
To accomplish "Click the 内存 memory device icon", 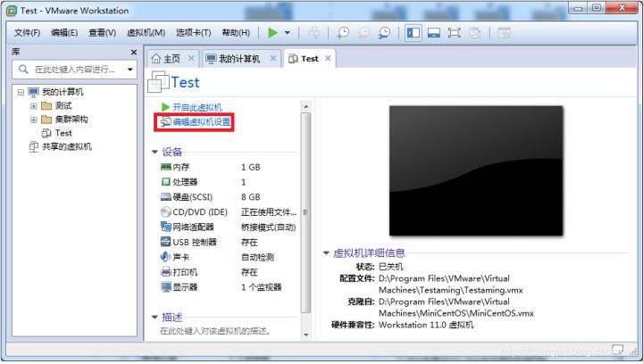I will tap(166, 167).
